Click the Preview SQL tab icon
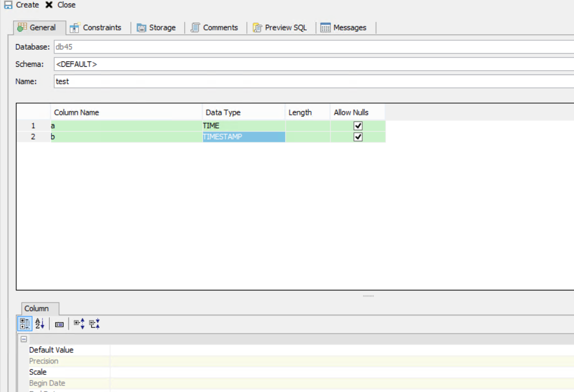This screenshot has height=392, width=574. pos(257,28)
